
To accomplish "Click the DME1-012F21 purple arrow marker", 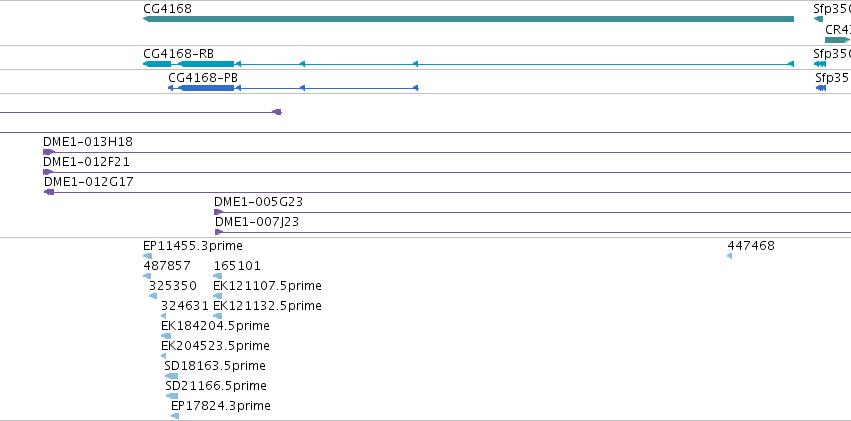I will tap(48, 172).
